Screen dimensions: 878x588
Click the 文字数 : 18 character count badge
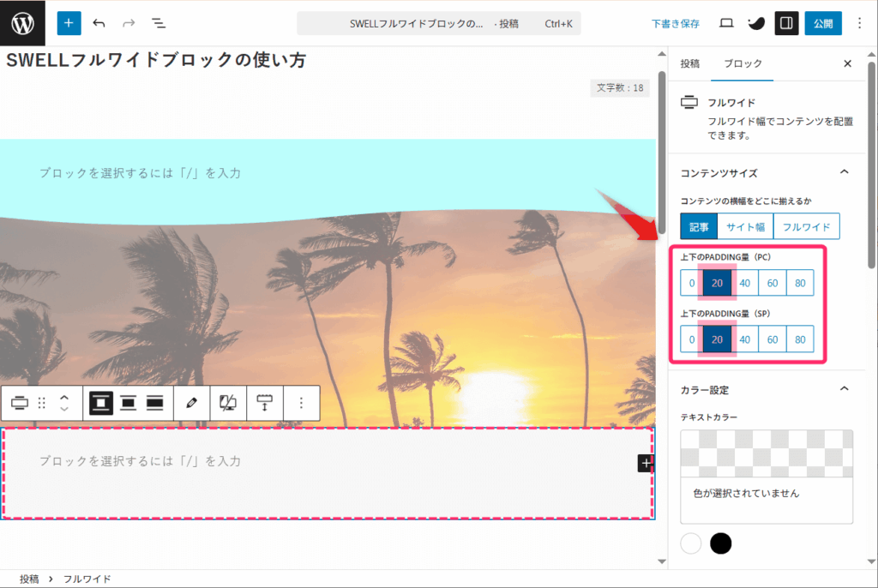[620, 88]
